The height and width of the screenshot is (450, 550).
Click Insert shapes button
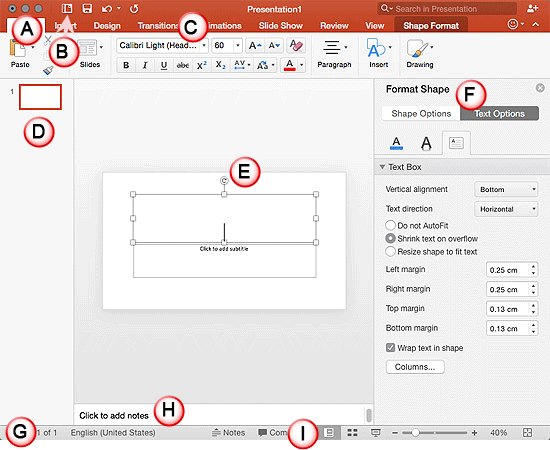pyautogui.click(x=378, y=54)
